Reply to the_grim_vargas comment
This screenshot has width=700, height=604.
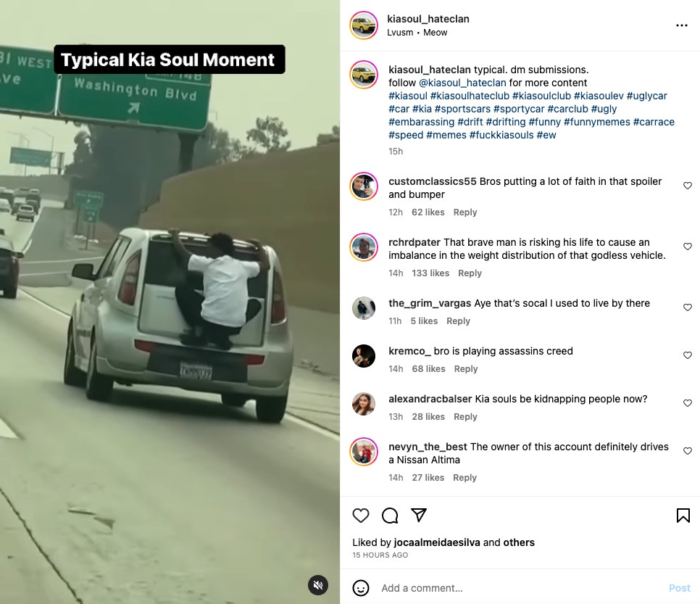pos(458,320)
